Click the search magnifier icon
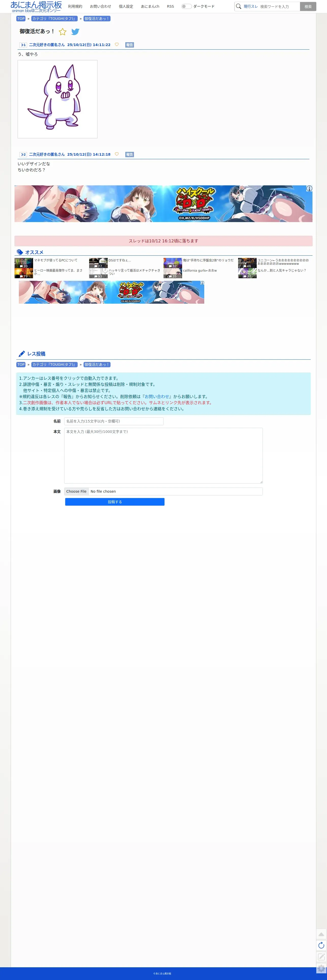327x980 pixels. (239, 6)
